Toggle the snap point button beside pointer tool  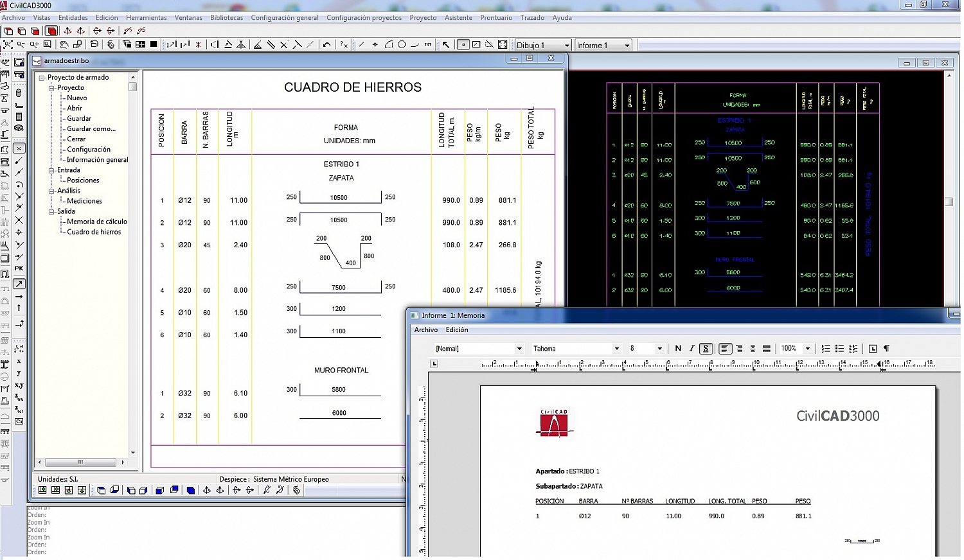coord(463,45)
